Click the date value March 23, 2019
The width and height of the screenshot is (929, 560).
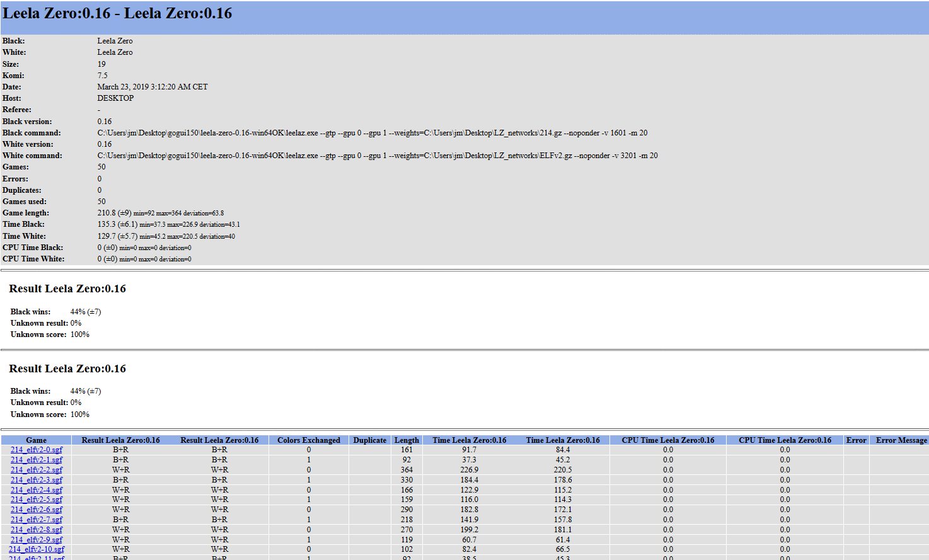point(152,87)
